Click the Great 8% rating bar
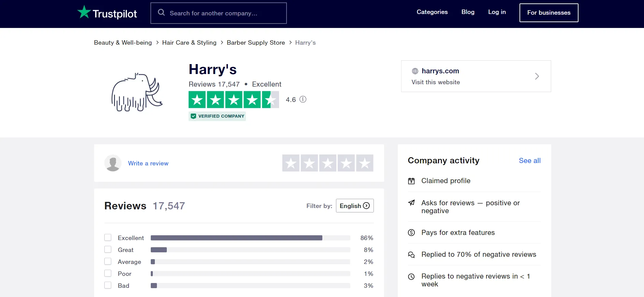 click(250, 250)
